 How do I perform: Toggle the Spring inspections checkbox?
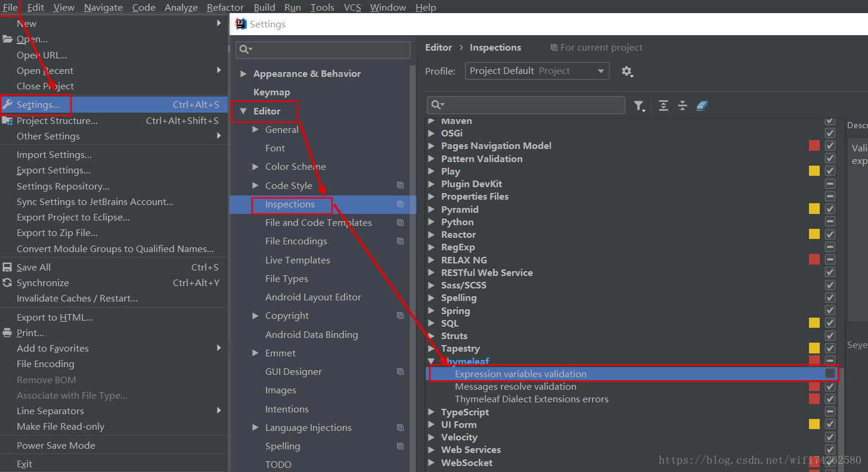click(x=830, y=310)
